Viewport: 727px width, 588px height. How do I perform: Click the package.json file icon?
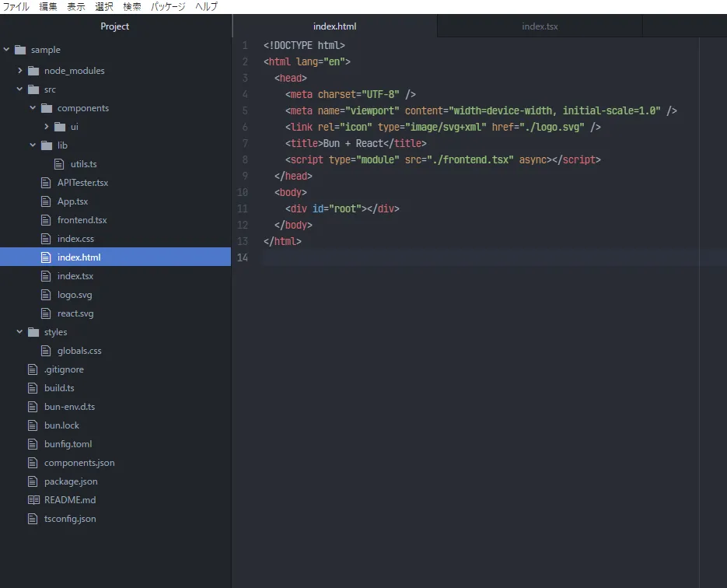(x=33, y=481)
